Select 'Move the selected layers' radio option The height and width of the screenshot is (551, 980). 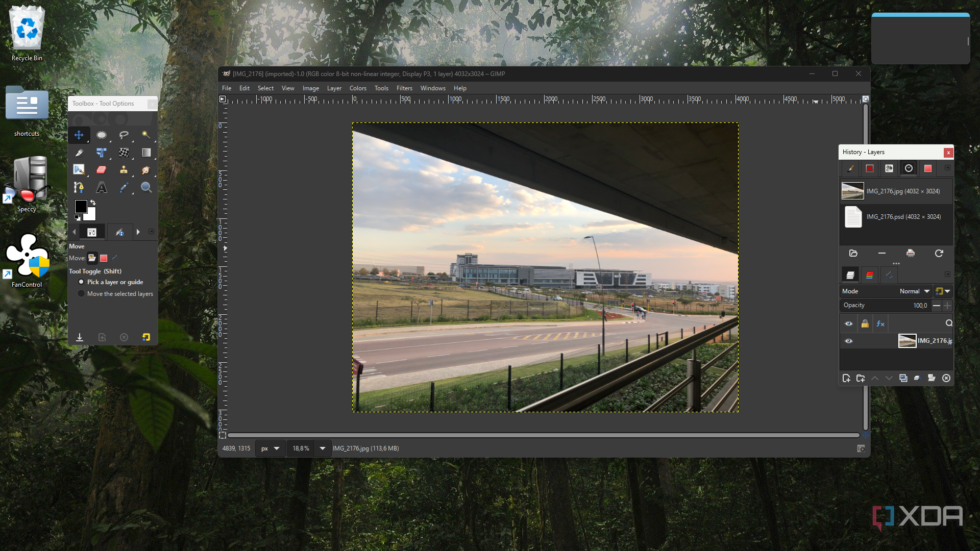[x=81, y=294]
